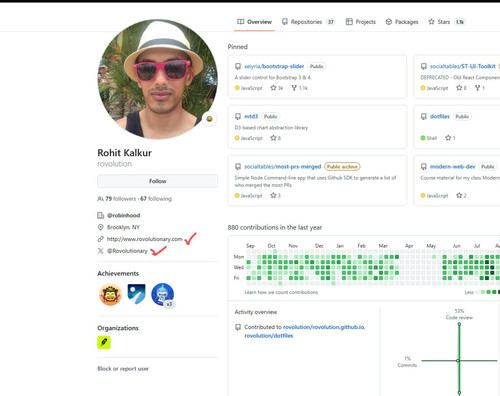
Task: Open the socialtables/ST-UI-Toolkit repository
Action: (x=463, y=66)
